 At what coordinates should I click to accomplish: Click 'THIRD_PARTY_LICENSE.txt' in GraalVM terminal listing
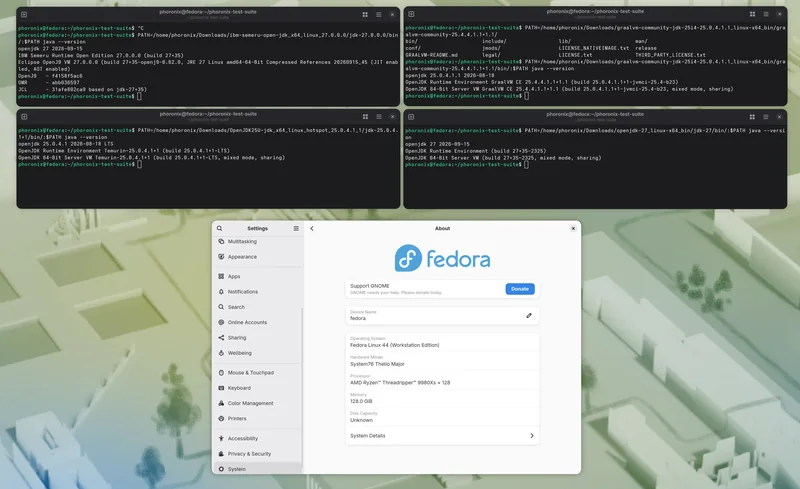coord(670,55)
